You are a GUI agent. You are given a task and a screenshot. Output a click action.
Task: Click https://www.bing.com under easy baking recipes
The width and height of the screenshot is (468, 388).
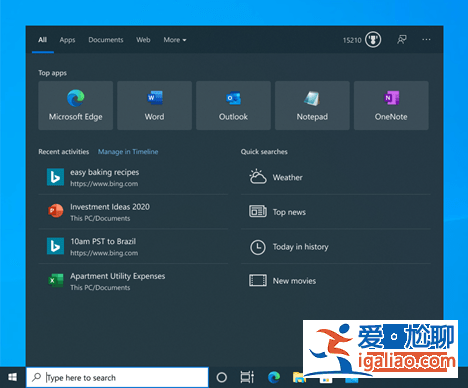point(104,184)
